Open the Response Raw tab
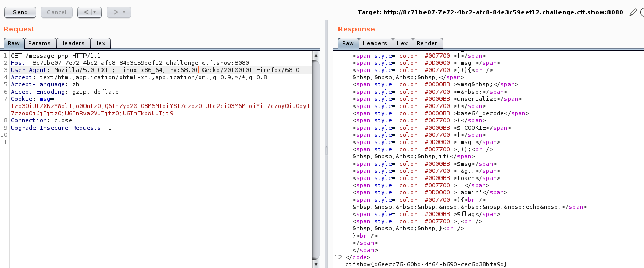Image resolution: width=644 pixels, height=268 pixels. pyautogui.click(x=348, y=43)
